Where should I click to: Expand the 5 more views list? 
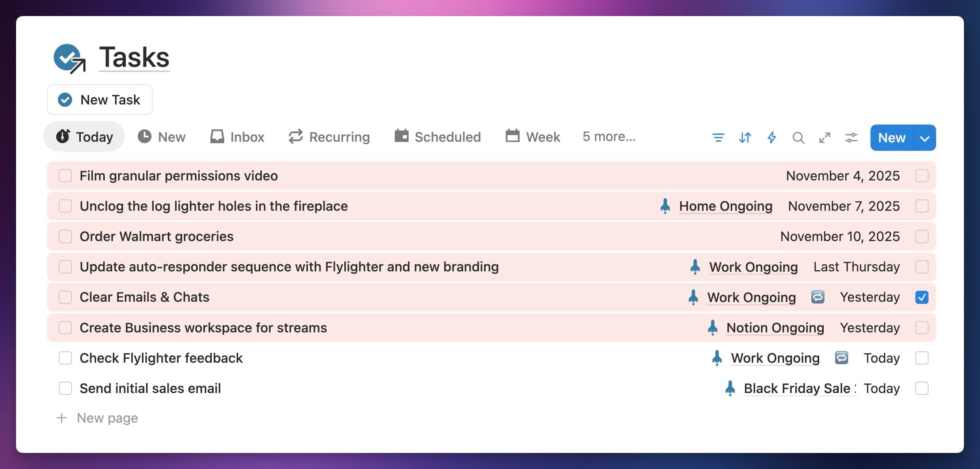[609, 137]
